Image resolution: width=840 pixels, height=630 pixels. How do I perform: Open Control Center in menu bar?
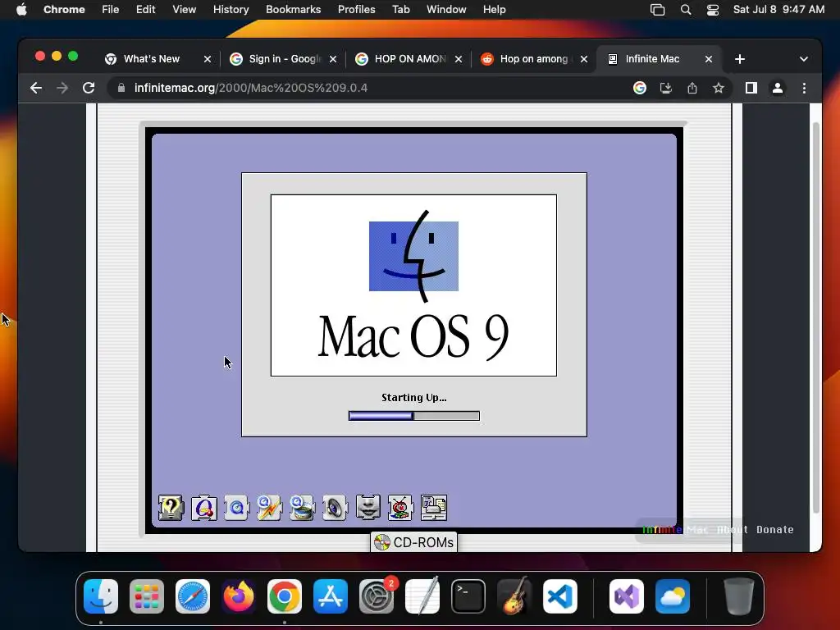[x=713, y=10]
